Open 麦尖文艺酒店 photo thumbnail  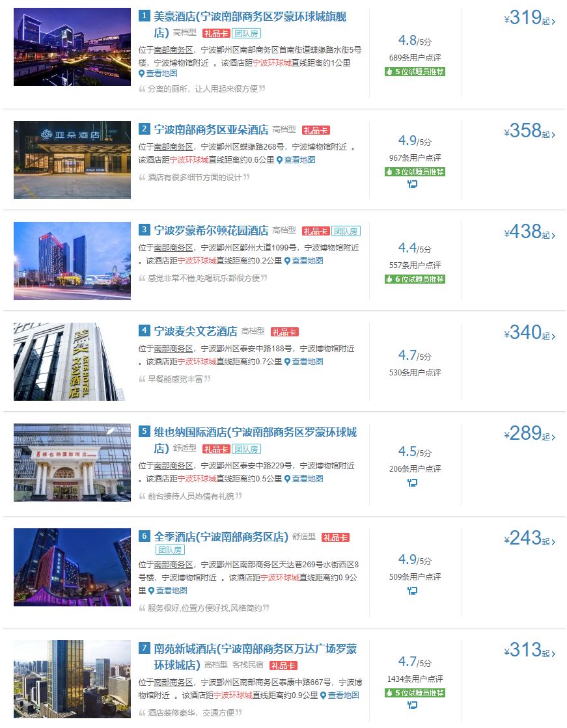point(72,361)
